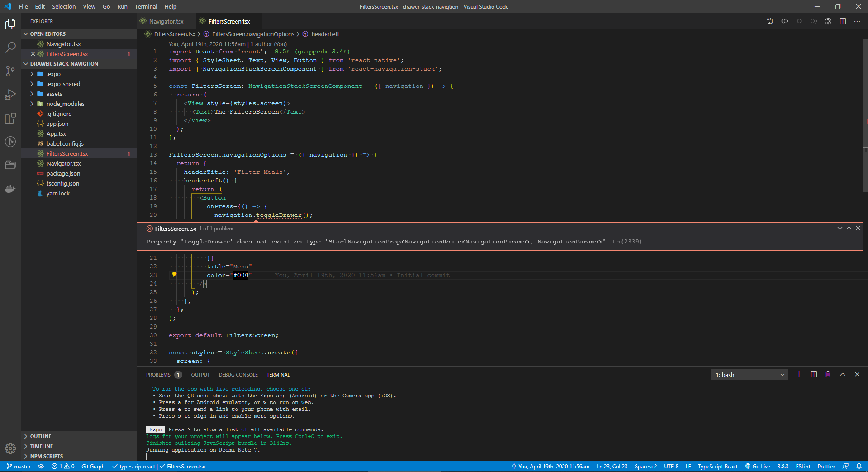Open Search in the activity bar
The width and height of the screenshot is (868, 472).
(x=10, y=48)
